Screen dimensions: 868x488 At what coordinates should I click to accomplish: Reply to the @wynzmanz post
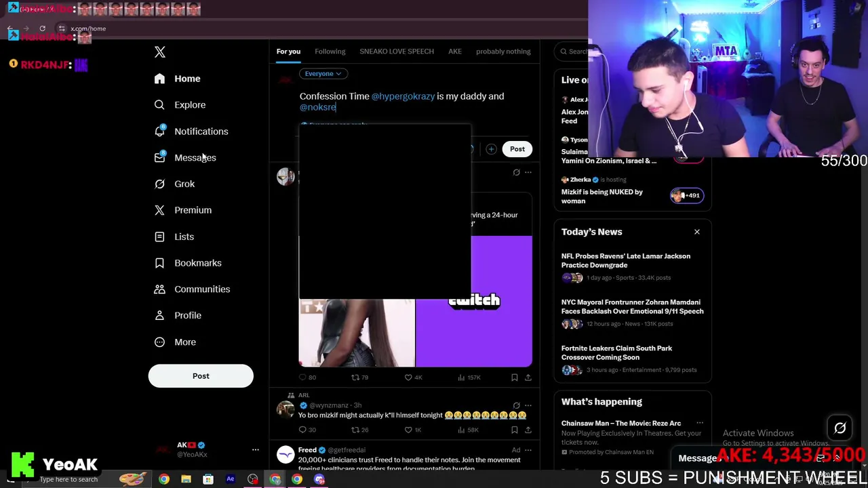click(308, 430)
